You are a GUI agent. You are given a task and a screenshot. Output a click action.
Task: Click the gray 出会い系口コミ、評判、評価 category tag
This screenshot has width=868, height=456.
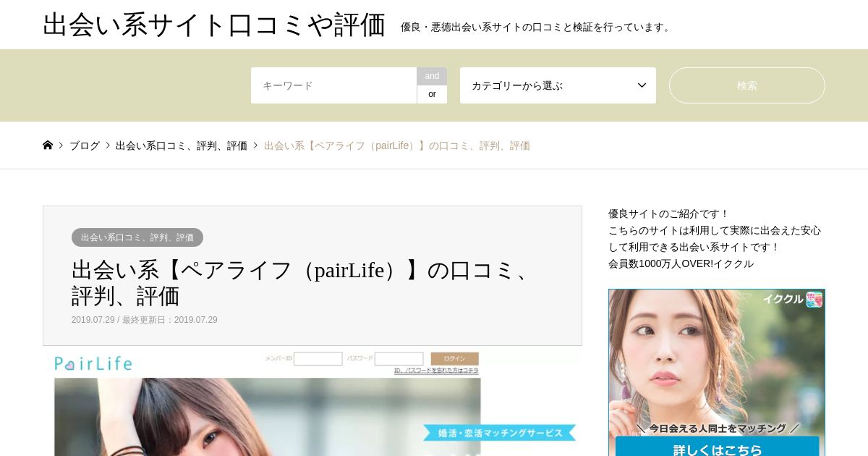pyautogui.click(x=137, y=237)
